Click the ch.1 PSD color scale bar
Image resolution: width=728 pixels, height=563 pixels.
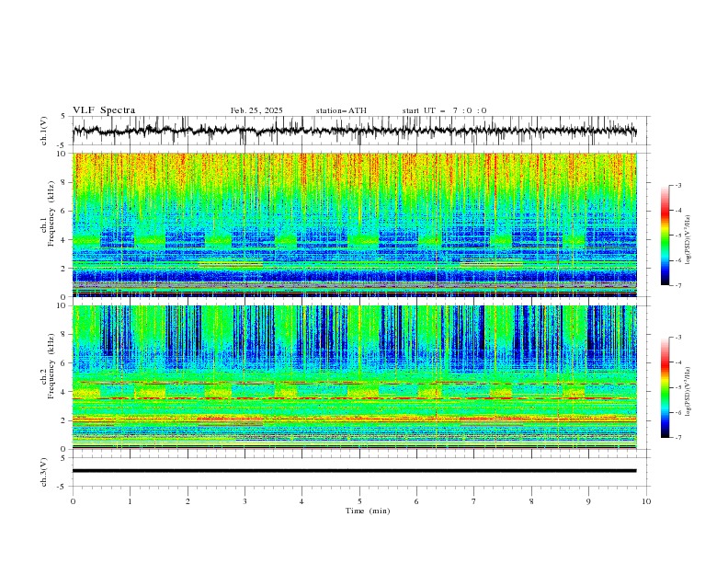(665, 236)
